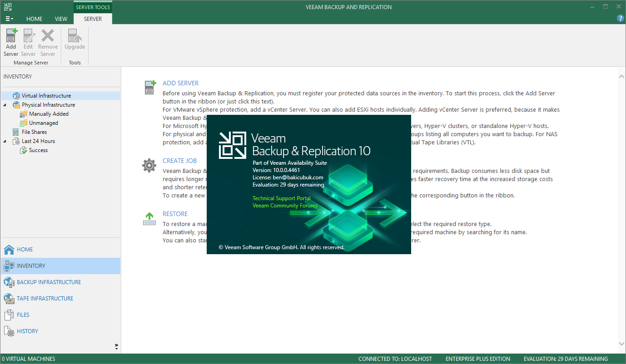Click the Virtual Infrastructure icon
The image size is (626, 364).
(16, 96)
